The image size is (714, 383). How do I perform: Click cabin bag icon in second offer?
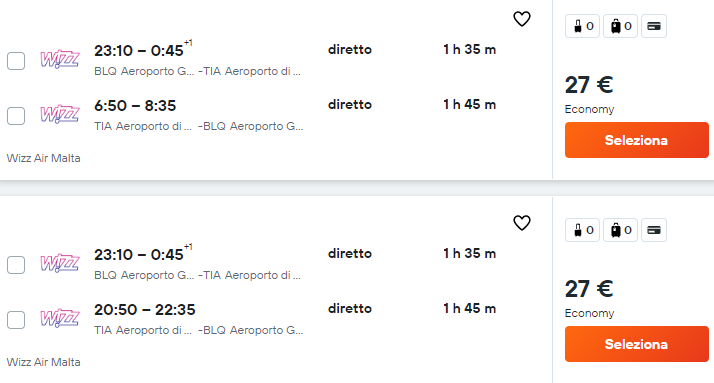[x=582, y=230]
